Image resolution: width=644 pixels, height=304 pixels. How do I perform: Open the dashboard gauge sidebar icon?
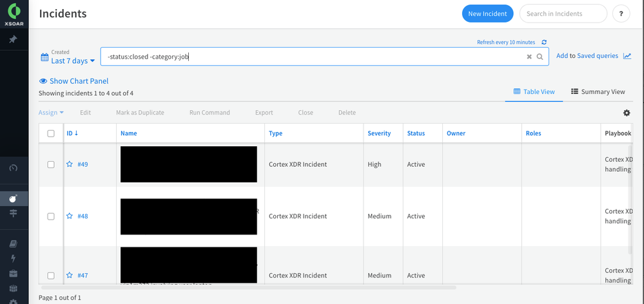tap(13, 168)
